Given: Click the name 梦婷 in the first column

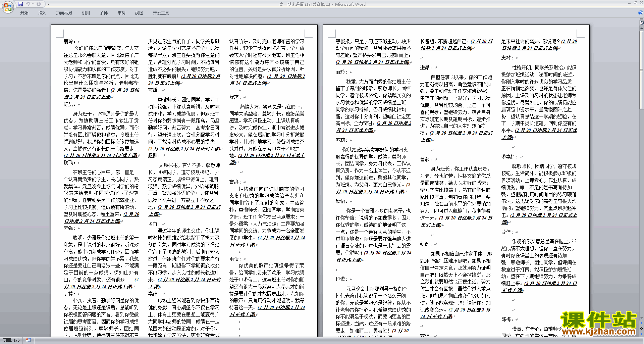Looking at the screenshot, I should click(68, 293).
